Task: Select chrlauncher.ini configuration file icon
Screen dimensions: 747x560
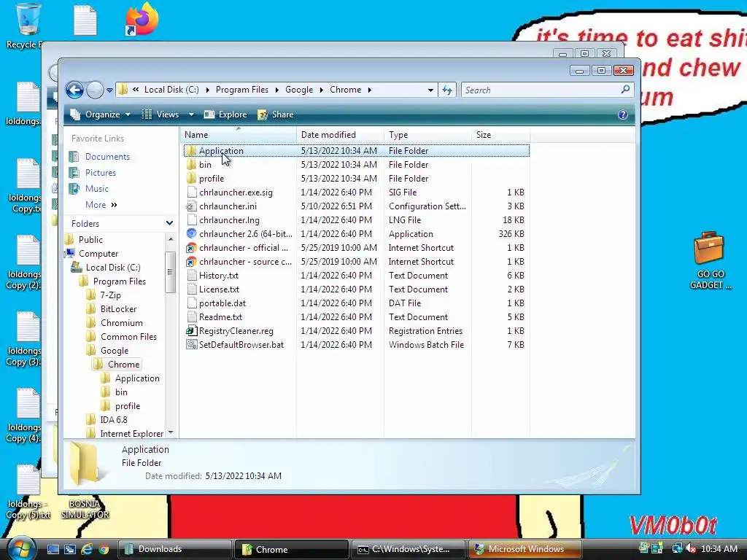Action: 192,206
